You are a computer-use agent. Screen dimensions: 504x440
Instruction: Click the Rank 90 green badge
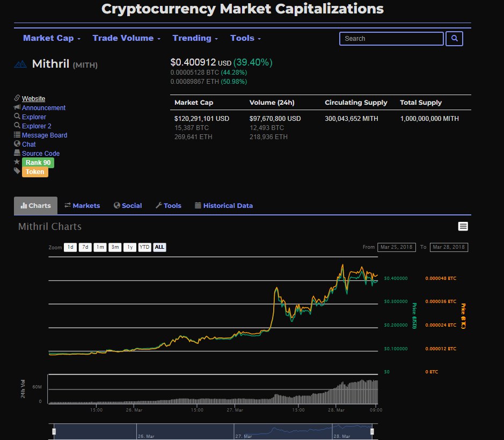[38, 163]
